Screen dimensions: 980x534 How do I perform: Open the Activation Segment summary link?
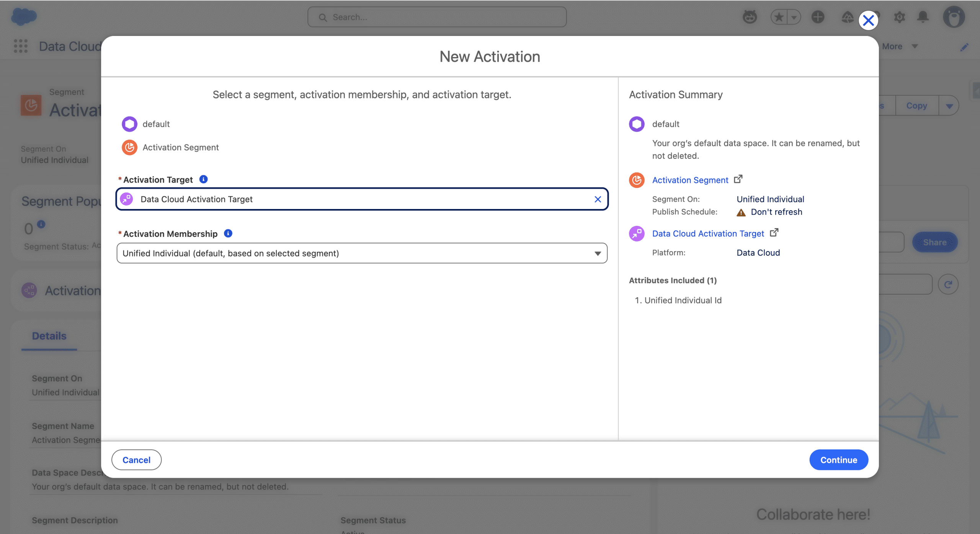(x=690, y=180)
